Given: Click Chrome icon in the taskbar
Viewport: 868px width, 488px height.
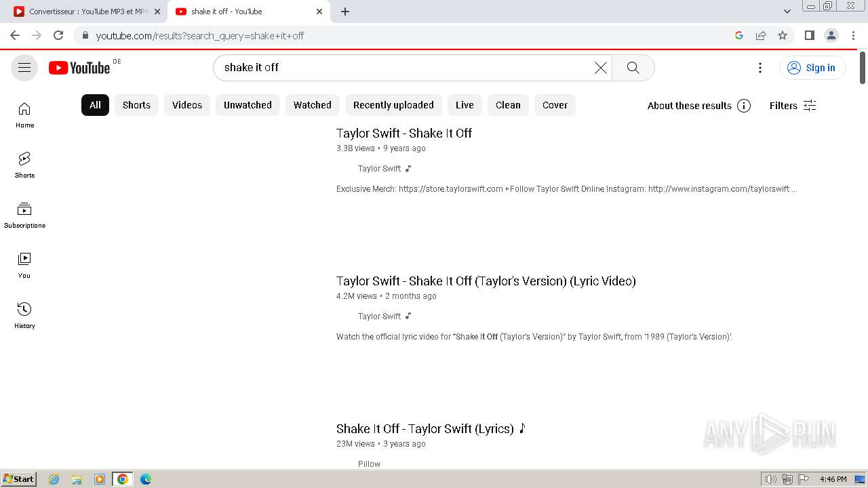Looking at the screenshot, I should pos(123,479).
